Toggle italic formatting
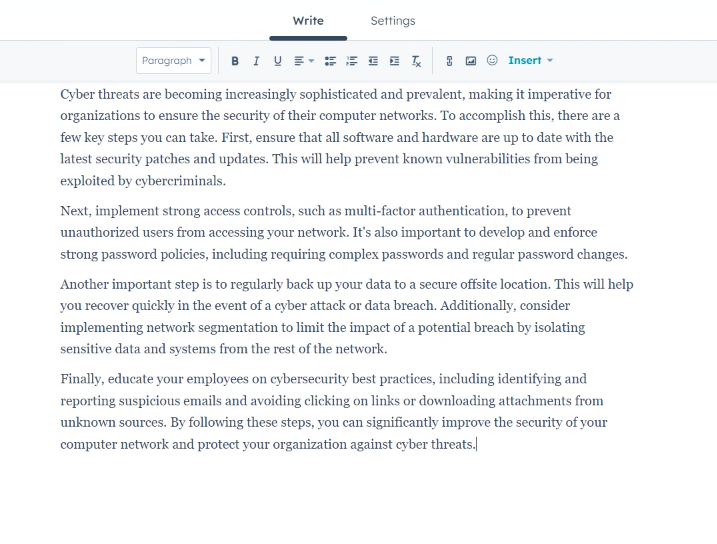The image size is (717, 544). click(256, 61)
